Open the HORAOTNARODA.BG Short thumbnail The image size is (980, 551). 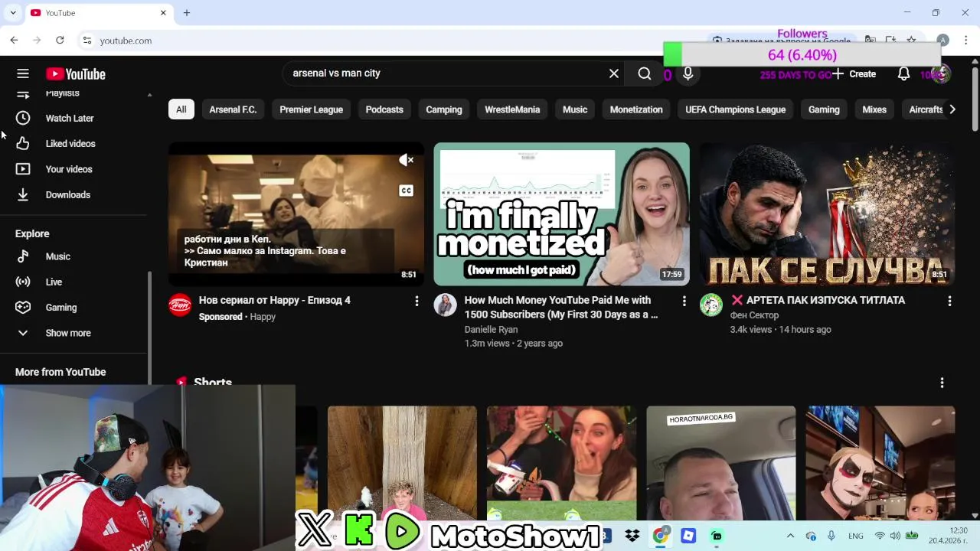pos(720,463)
